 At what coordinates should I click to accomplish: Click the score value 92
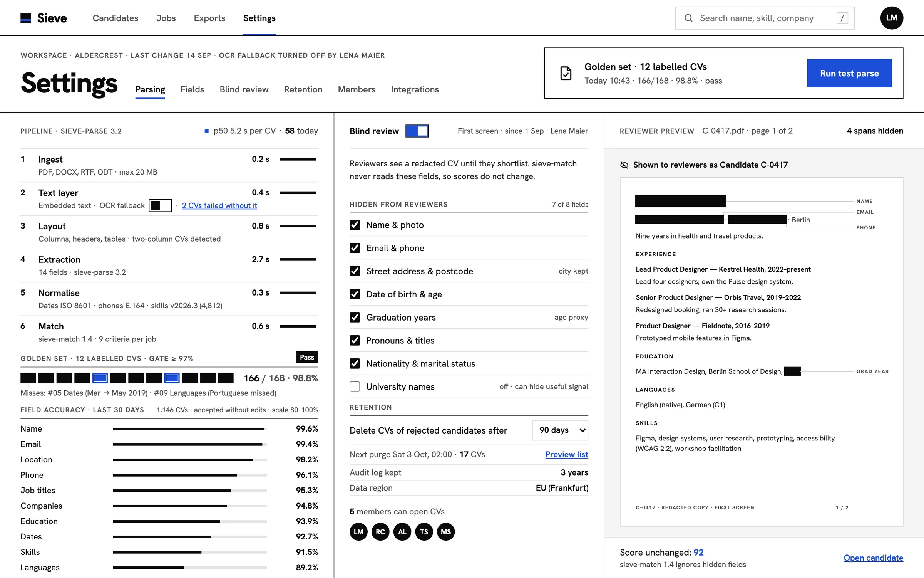pos(698,553)
